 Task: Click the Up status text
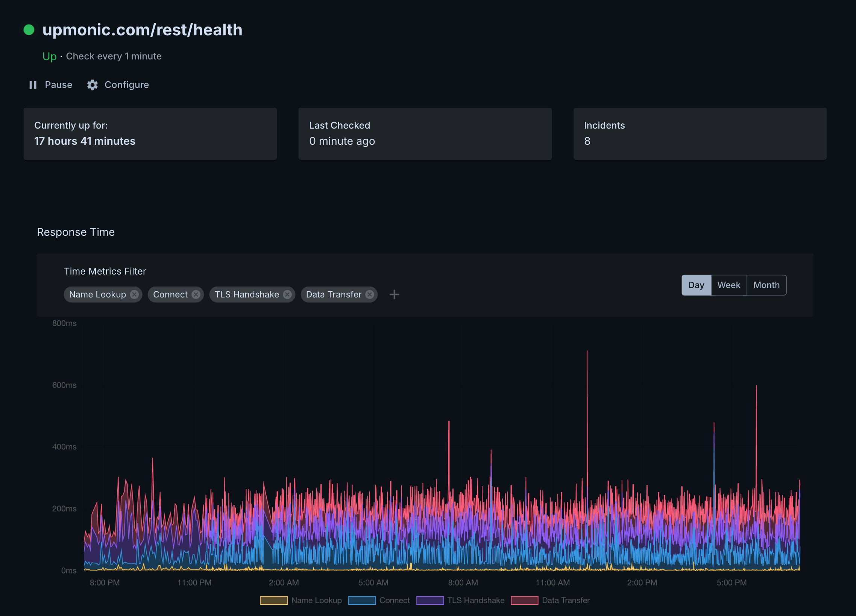point(49,56)
